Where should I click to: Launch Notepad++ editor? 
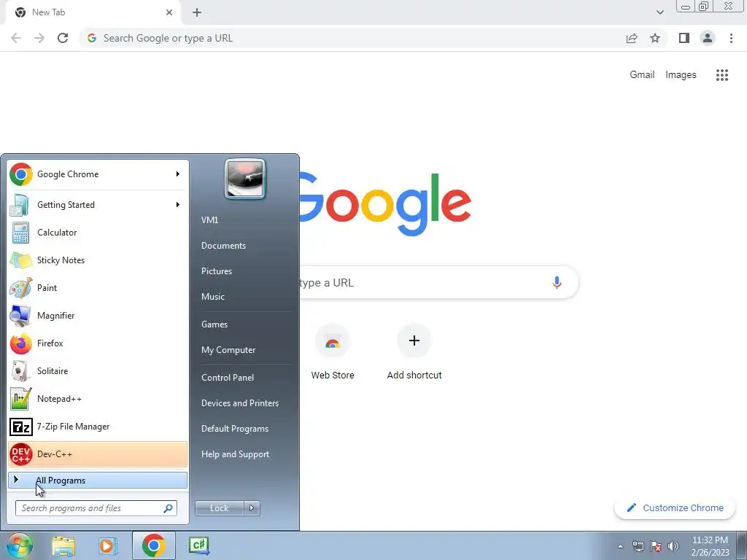(98, 399)
